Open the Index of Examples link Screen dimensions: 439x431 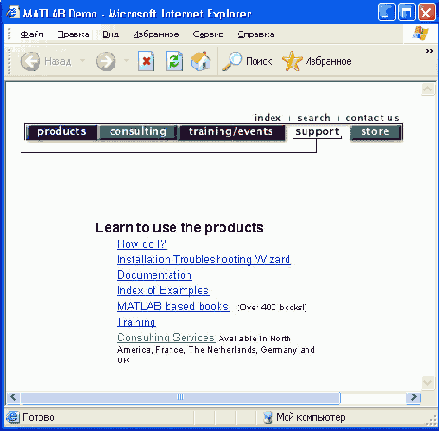(163, 290)
